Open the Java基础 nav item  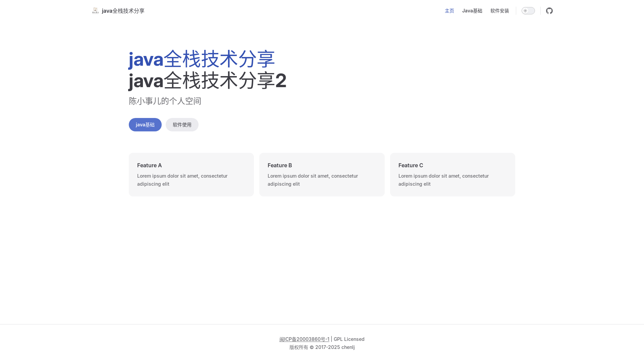tap(472, 11)
